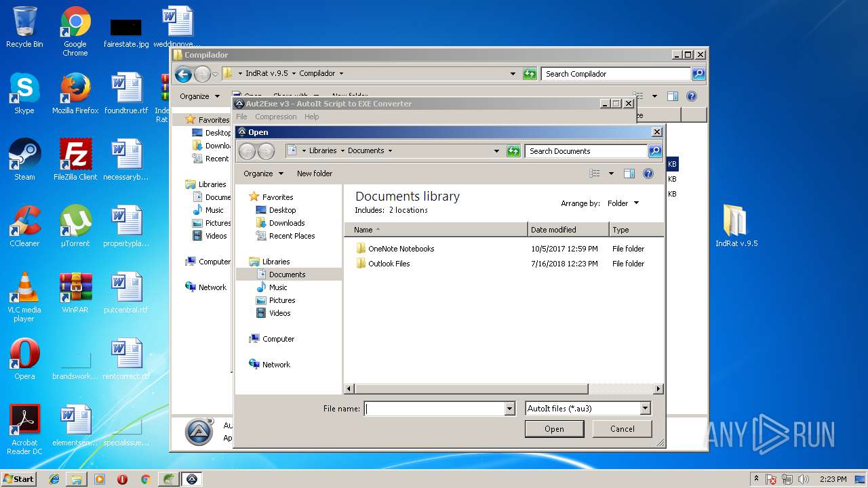The image size is (868, 488).
Task: Select Downloads in the Open dialog sidebar
Action: coord(287,223)
